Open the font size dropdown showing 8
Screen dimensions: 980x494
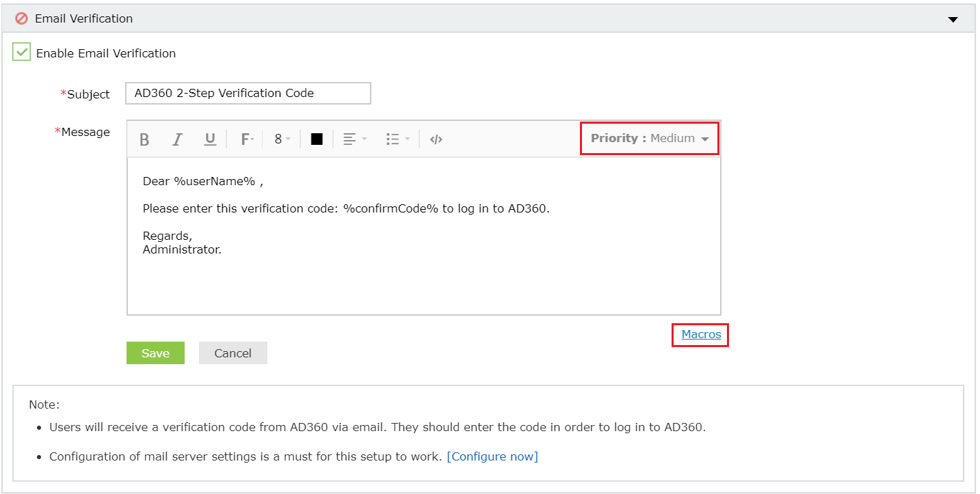click(x=281, y=139)
